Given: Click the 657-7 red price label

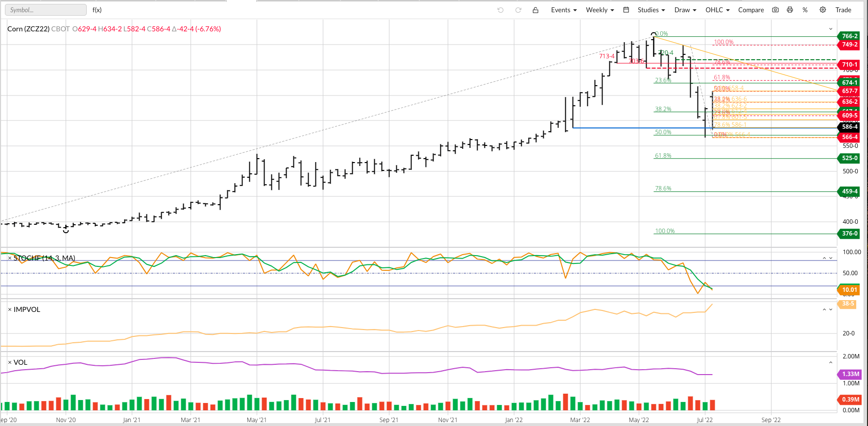Looking at the screenshot, I should click(849, 91).
